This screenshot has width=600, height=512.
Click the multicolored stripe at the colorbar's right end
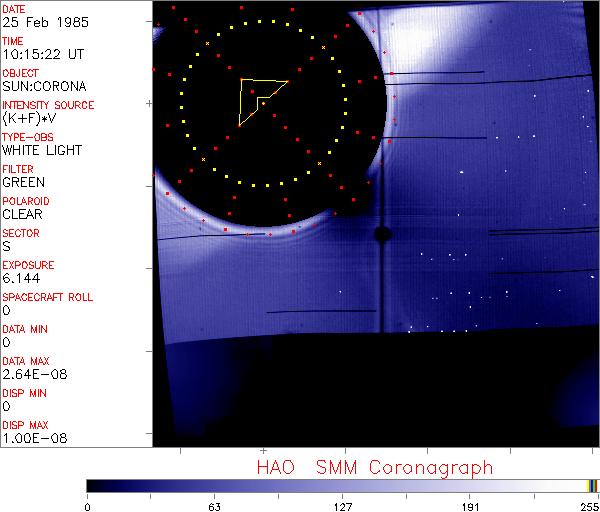click(592, 485)
